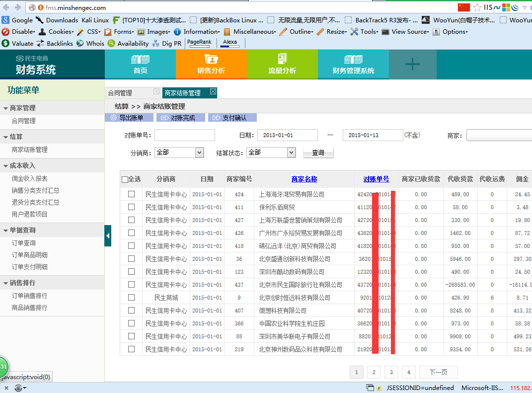Check the row for 微想科技有限公司
The height and width of the screenshot is (393, 532).
131,310
